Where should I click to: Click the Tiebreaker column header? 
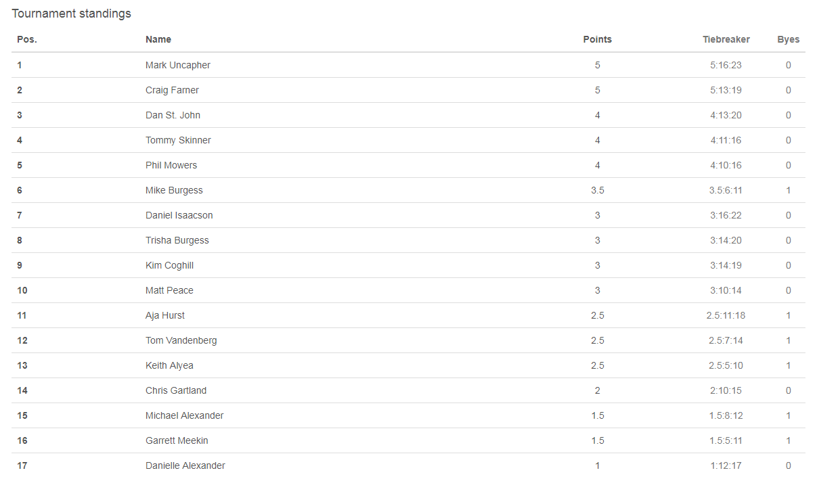click(726, 39)
